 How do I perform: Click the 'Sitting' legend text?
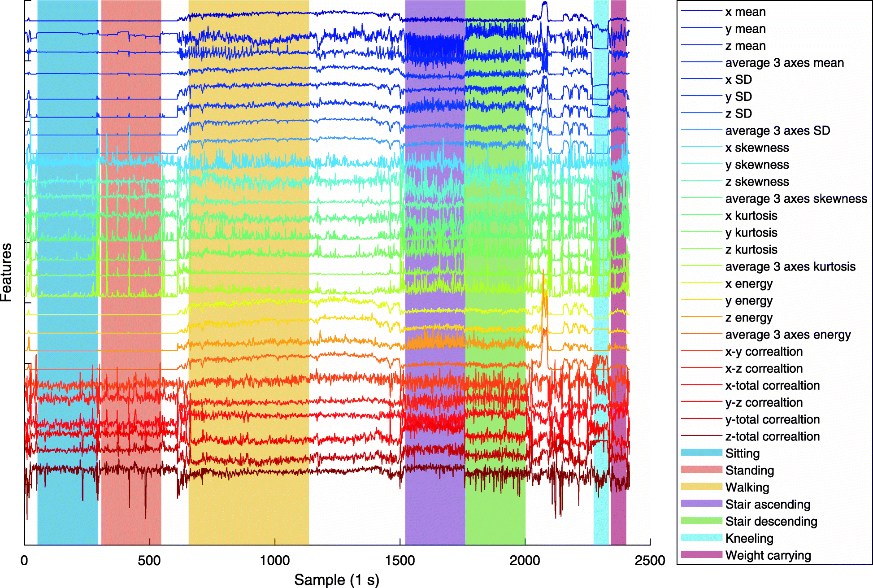743,453
